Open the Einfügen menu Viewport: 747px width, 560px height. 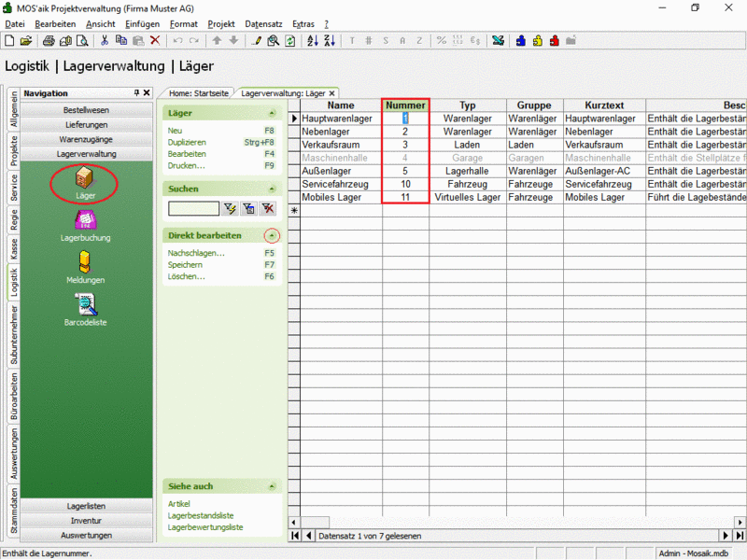tap(143, 24)
